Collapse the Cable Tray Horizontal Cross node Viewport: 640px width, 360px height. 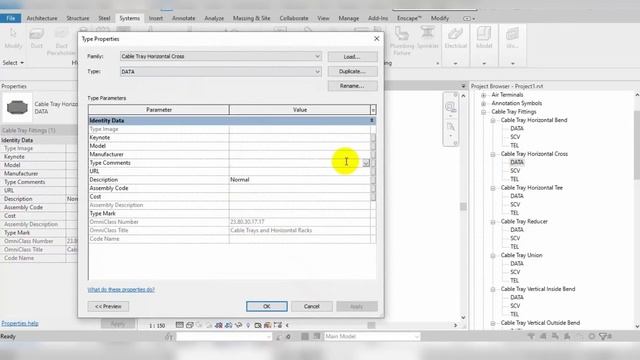click(493, 154)
